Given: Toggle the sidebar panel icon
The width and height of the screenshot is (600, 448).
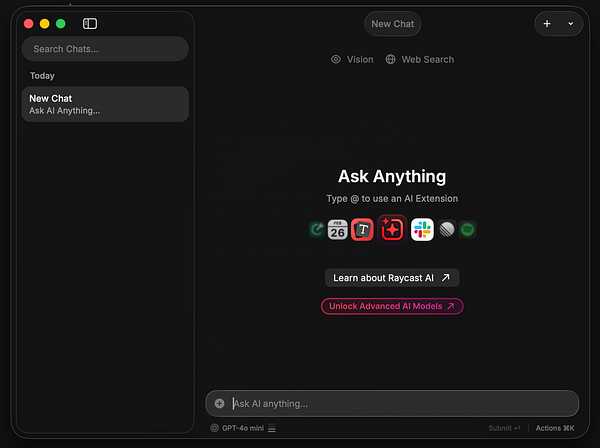Looking at the screenshot, I should 90,24.
